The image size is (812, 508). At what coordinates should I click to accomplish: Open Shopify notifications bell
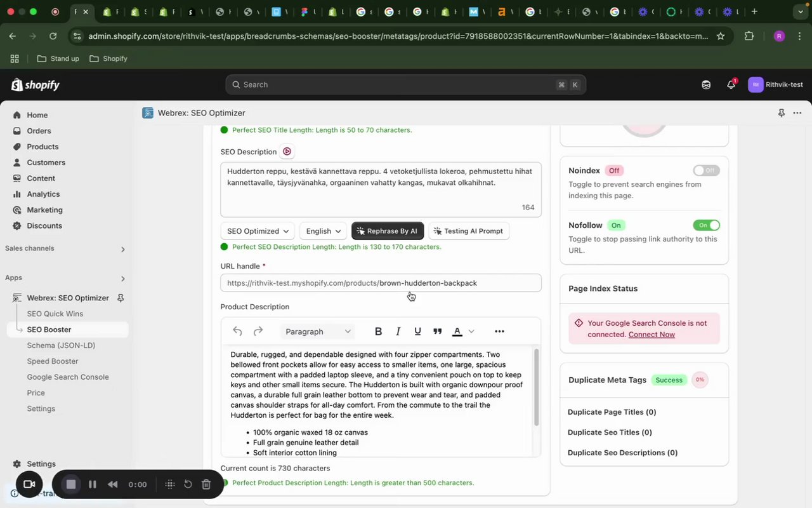click(x=731, y=84)
